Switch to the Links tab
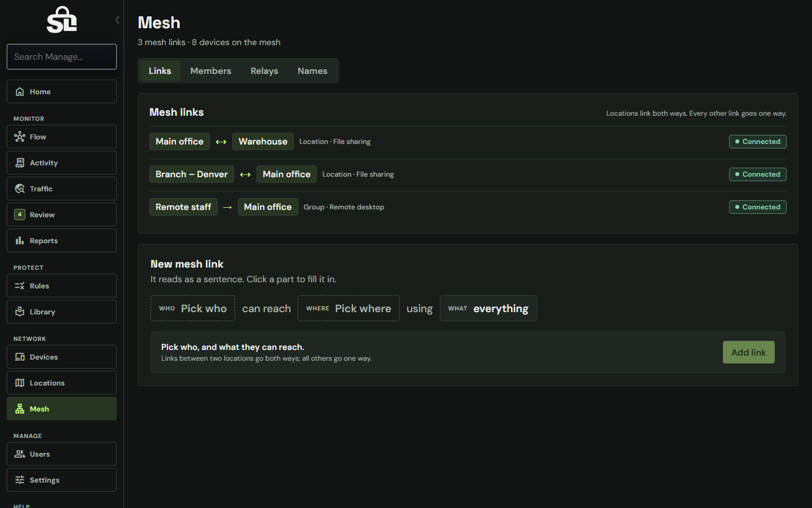Viewport: 812px width, 508px height. (x=160, y=71)
